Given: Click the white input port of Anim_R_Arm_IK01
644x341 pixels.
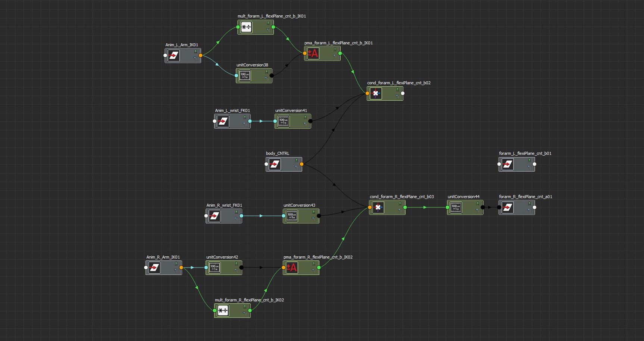Looking at the screenshot, I should pyautogui.click(x=146, y=268).
